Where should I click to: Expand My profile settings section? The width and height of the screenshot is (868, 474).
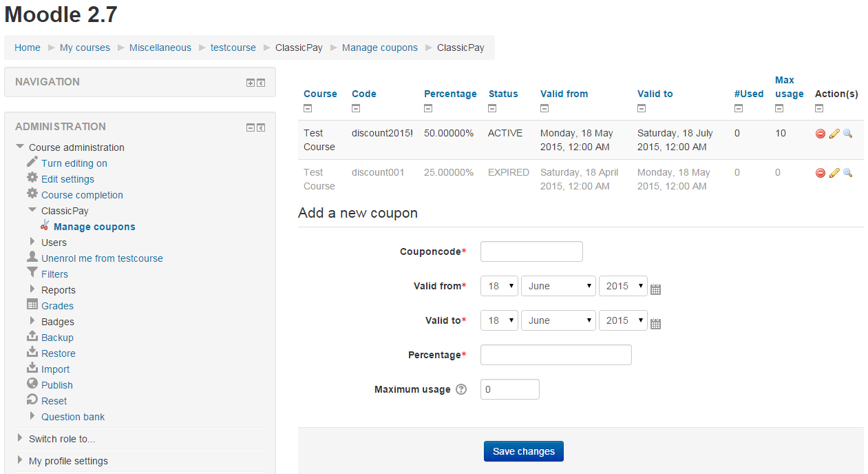click(20, 460)
